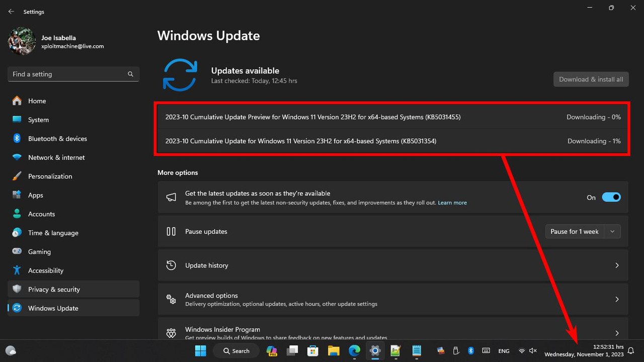The width and height of the screenshot is (644, 362).
Task: Click the Advanced options gears icon
Action: tap(171, 299)
